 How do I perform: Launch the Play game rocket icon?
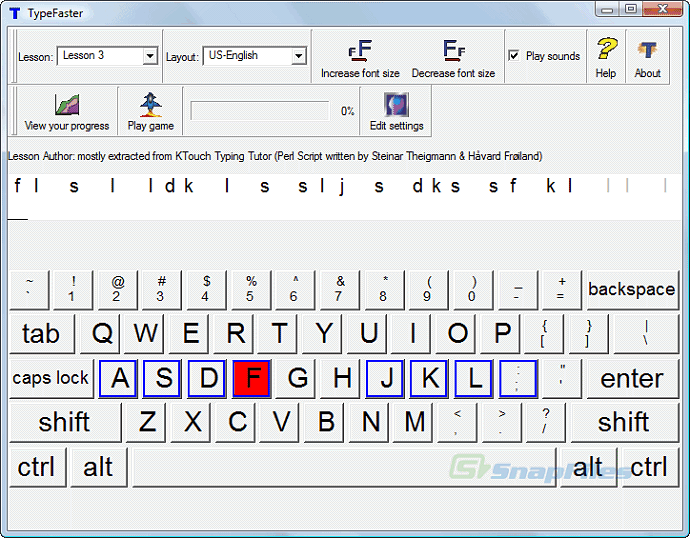[x=150, y=105]
